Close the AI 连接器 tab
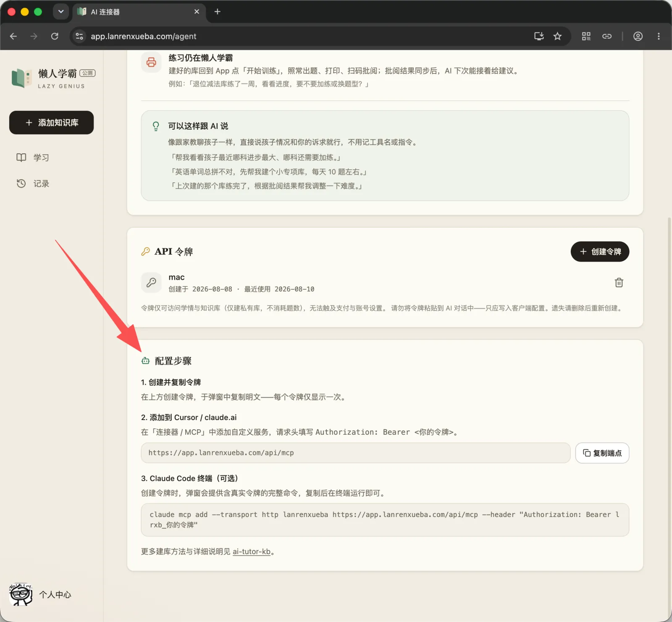 pyautogui.click(x=197, y=12)
